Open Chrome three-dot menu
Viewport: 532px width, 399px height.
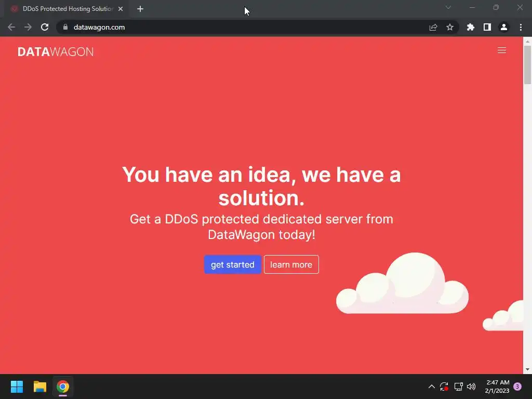pos(521,27)
